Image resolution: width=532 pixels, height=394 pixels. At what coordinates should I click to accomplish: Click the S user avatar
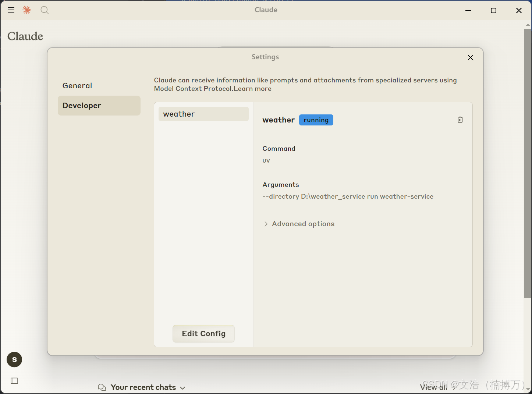point(14,359)
